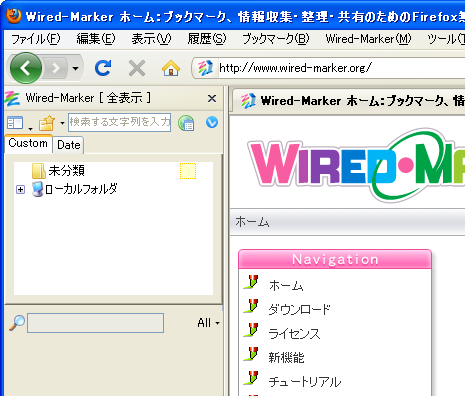The width and height of the screenshot is (465, 396).
Task: Open the 表示(V) menu
Action: pyautogui.click(x=151, y=39)
